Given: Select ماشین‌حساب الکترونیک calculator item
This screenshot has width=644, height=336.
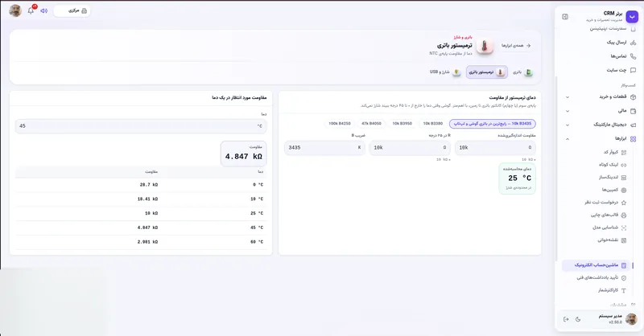Looking at the screenshot, I should 596,265.
